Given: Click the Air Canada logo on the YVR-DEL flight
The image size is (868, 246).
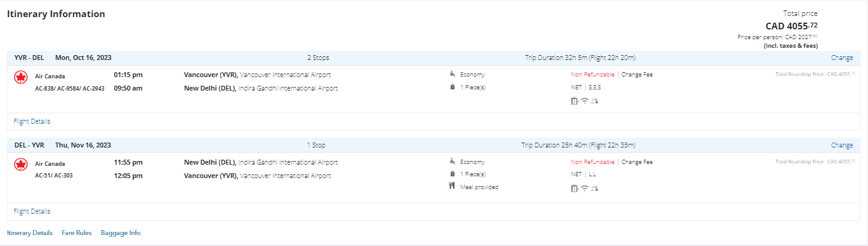Looking at the screenshot, I should 21,77.
